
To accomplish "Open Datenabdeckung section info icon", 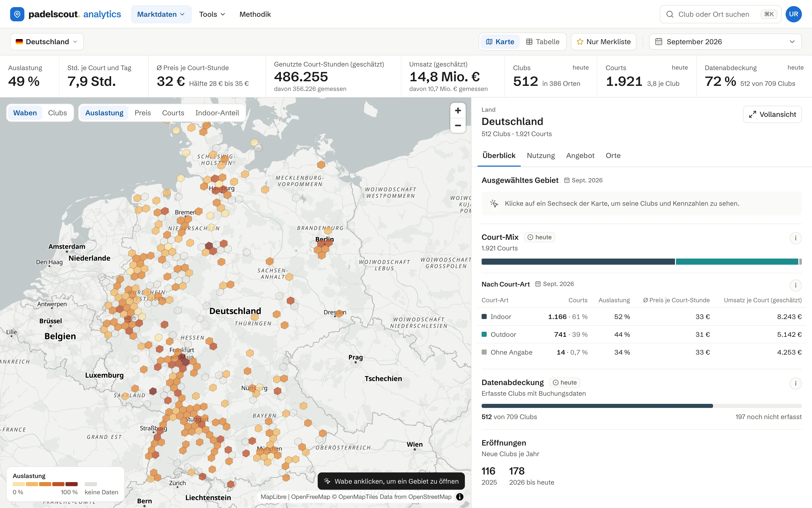I will pyautogui.click(x=796, y=383).
